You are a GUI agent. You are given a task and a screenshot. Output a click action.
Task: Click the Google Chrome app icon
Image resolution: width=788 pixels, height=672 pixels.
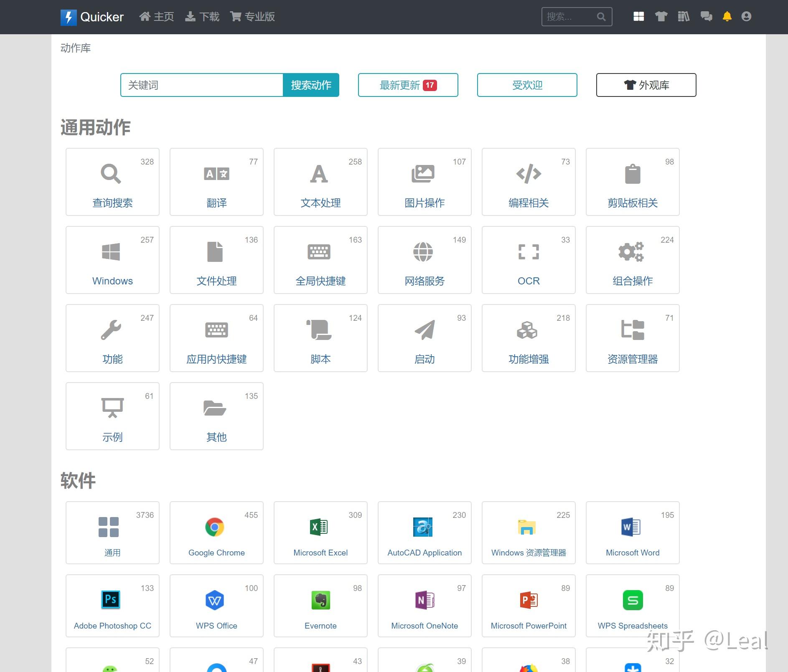tap(215, 527)
